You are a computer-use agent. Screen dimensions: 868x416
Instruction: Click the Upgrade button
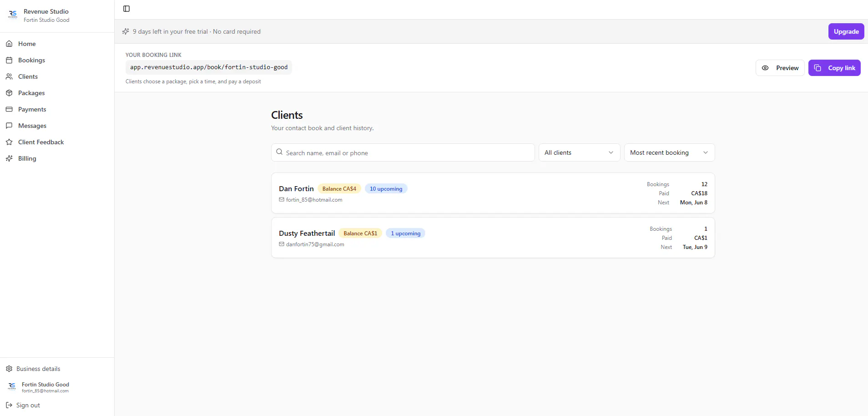tap(846, 31)
